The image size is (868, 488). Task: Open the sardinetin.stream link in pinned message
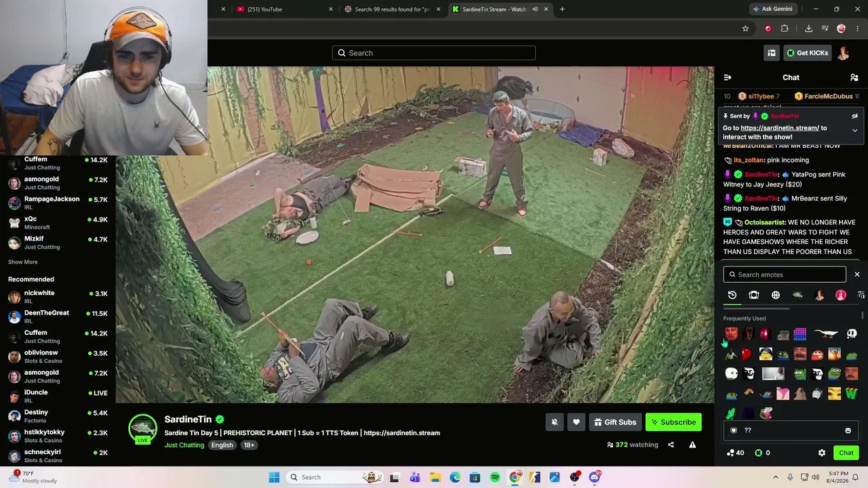point(780,128)
